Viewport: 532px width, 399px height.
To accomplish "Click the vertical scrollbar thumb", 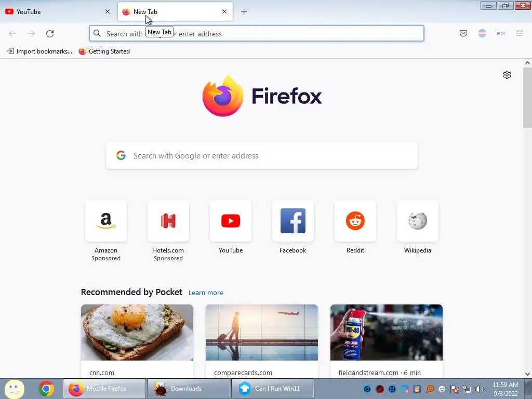I will [x=527, y=97].
